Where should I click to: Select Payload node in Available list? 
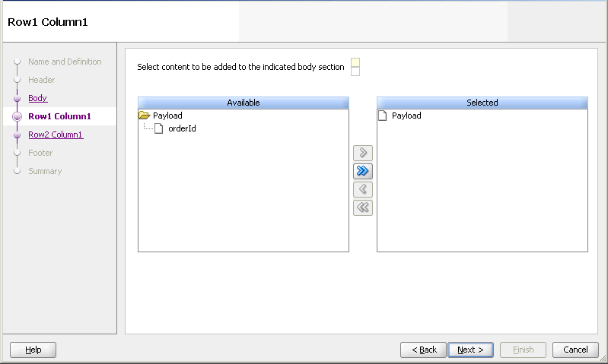point(167,116)
